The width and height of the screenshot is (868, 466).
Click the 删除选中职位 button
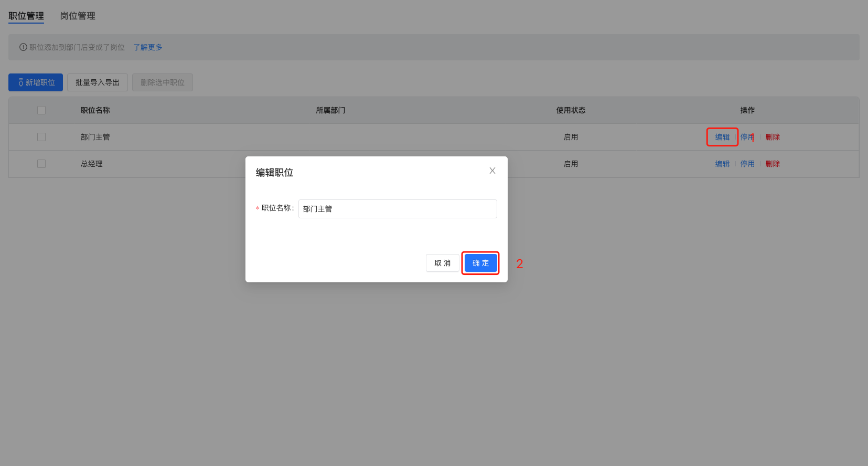coord(163,82)
